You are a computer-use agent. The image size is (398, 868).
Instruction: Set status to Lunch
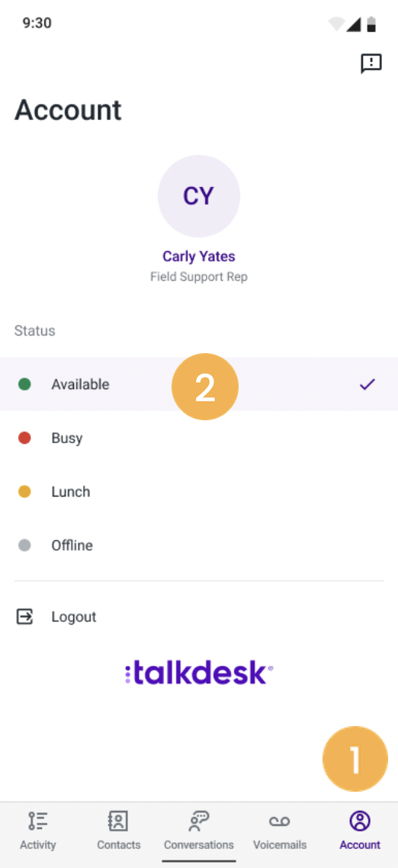pyautogui.click(x=199, y=491)
